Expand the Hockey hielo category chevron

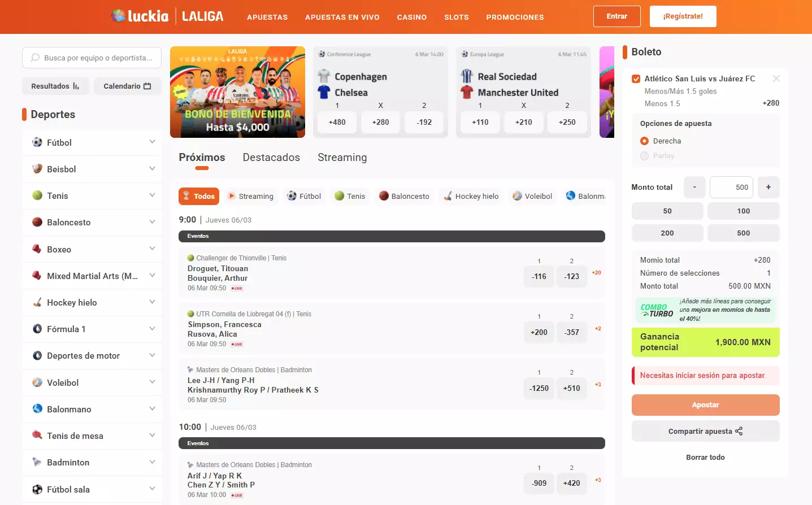pos(152,302)
